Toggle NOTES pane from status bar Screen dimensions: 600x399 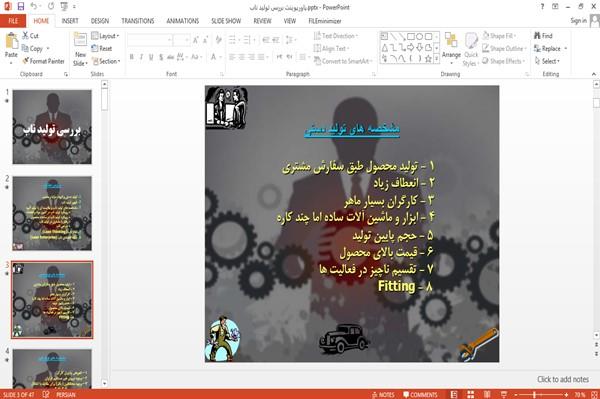[x=383, y=394]
